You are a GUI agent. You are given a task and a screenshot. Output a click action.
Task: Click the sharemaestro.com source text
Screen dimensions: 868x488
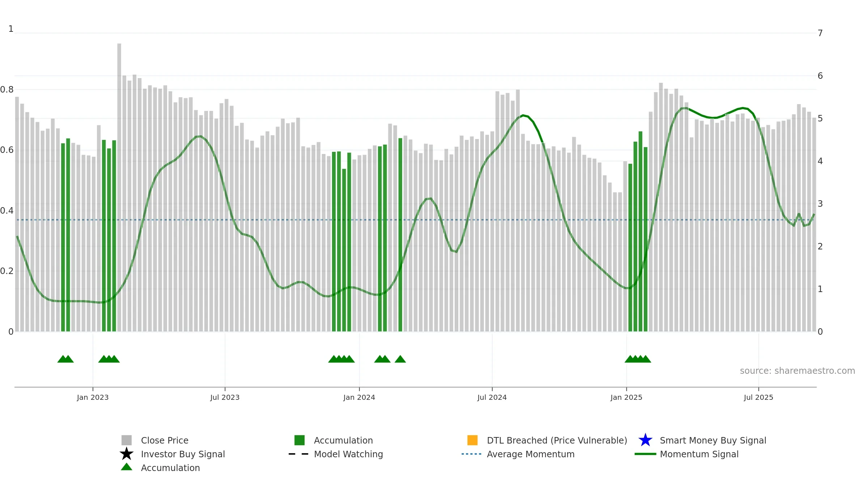click(x=797, y=371)
